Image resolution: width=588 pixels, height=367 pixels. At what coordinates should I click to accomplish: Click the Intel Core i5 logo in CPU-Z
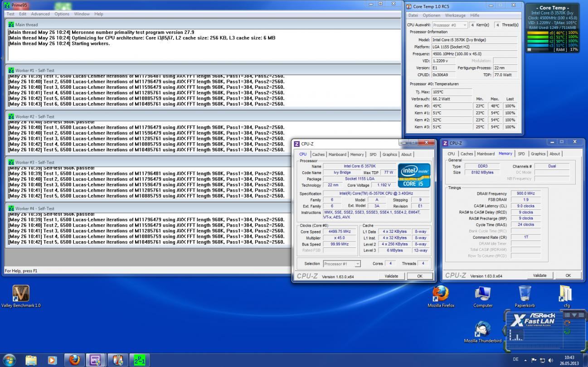tap(413, 175)
